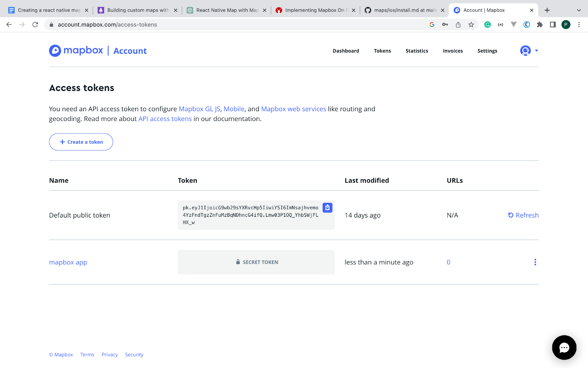Click the URLs count 0 link
The width and height of the screenshot is (588, 368).
coord(448,262)
